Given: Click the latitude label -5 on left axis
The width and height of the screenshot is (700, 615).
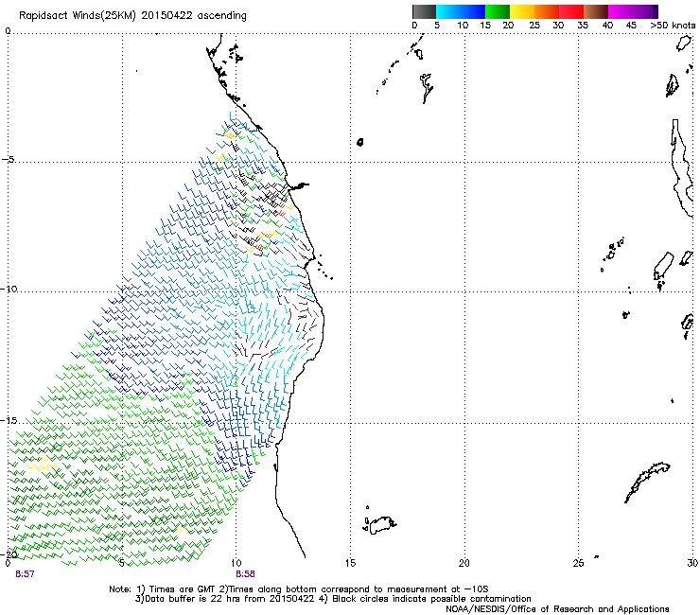Looking at the screenshot, I should pyautogui.click(x=9, y=160).
